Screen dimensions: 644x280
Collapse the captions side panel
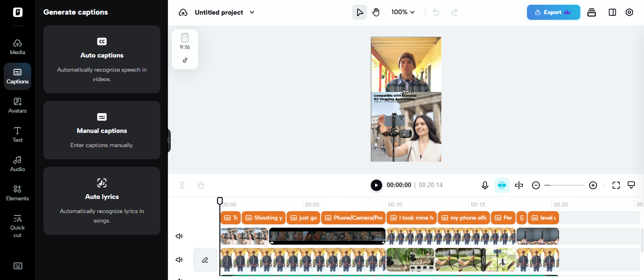tap(168, 140)
